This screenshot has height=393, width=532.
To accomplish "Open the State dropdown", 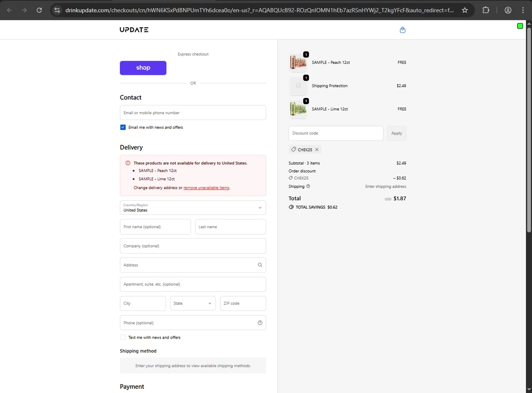I will pyautogui.click(x=193, y=304).
